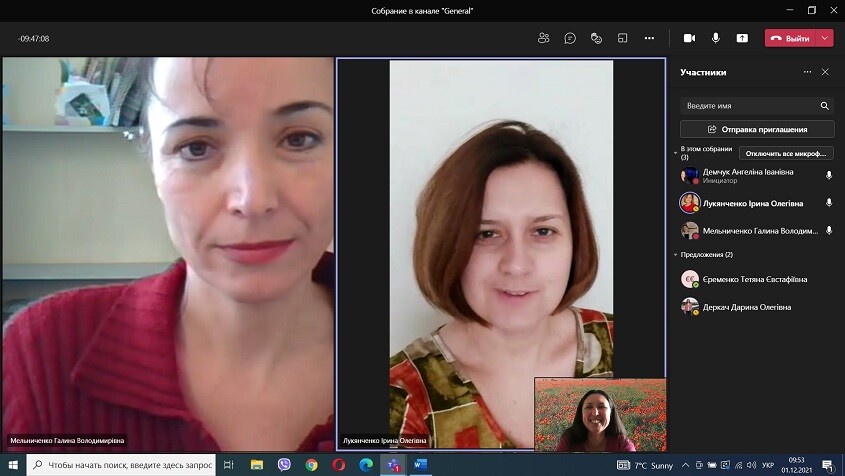Open the share content icon

(742, 38)
